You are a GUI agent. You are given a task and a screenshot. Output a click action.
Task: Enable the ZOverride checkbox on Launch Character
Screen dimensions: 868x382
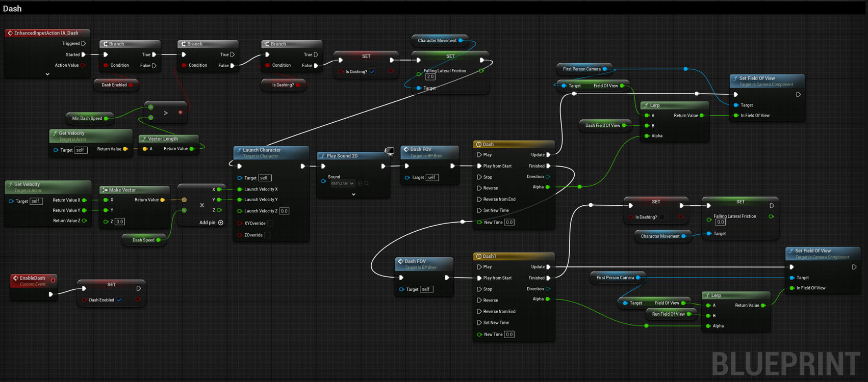point(267,235)
